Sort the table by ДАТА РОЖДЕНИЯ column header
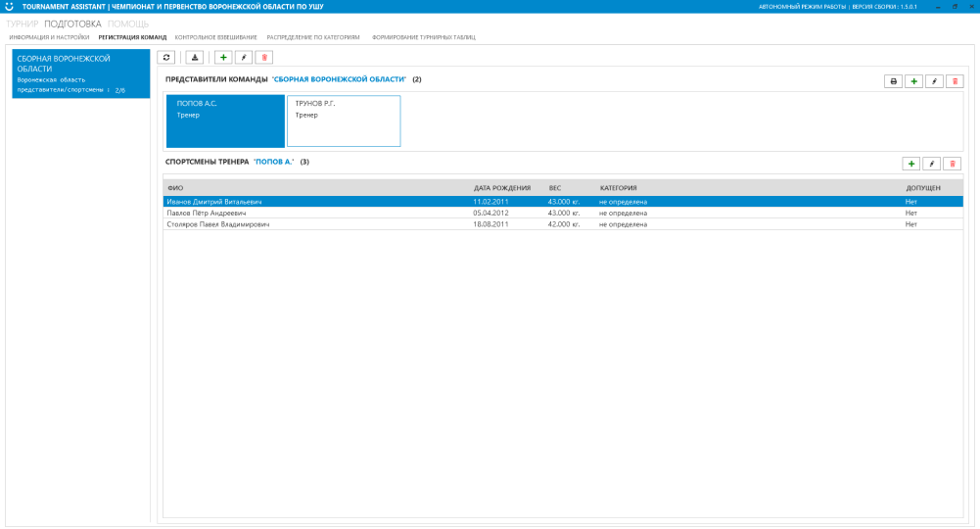 point(501,187)
